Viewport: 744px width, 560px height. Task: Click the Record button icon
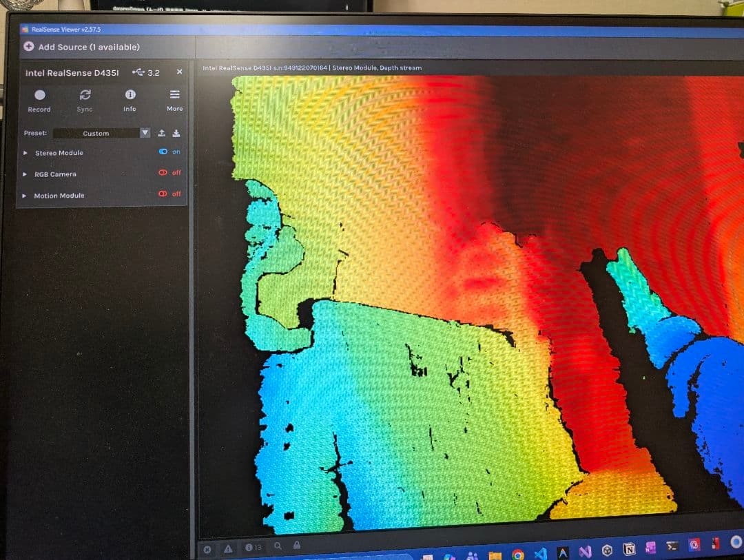point(40,95)
